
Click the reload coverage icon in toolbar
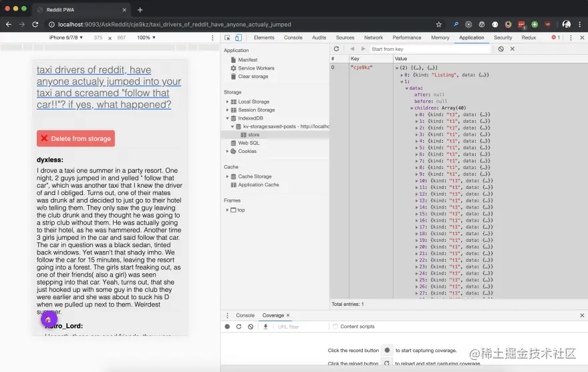pyautogui.click(x=239, y=327)
